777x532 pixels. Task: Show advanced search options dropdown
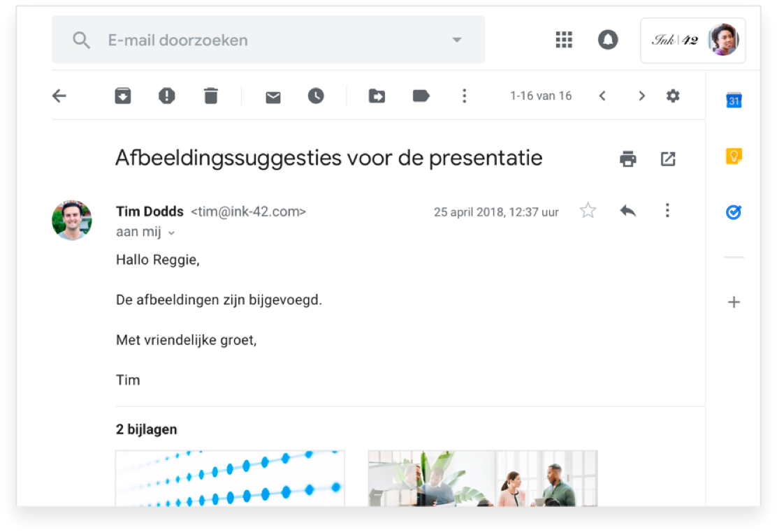pyautogui.click(x=457, y=40)
